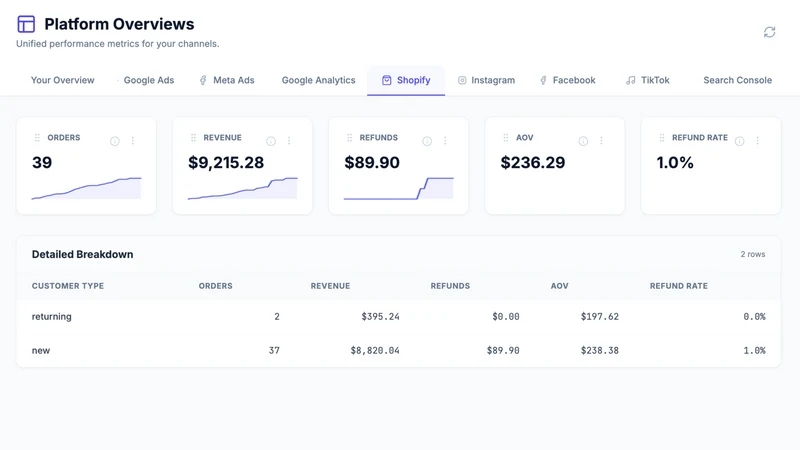Click the Refunds card drag handle

point(349,138)
